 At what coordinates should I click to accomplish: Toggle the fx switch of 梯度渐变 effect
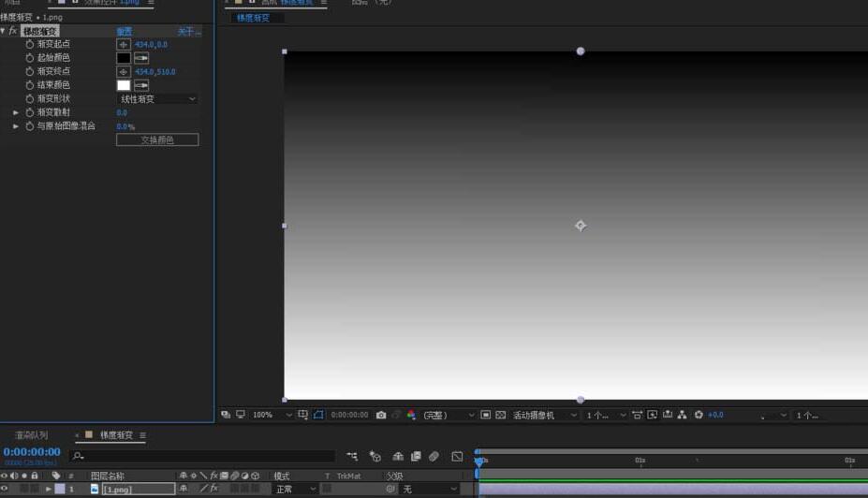coord(13,31)
